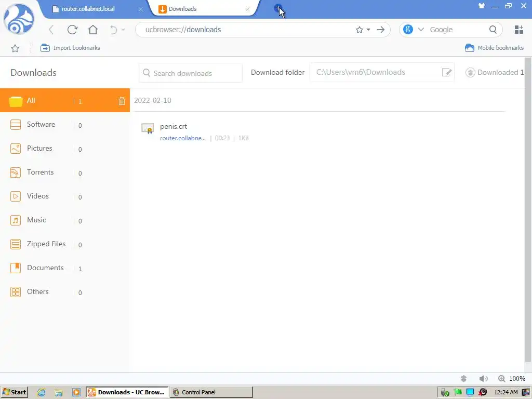Click the certificate file icon
532x399 pixels.
point(148,128)
